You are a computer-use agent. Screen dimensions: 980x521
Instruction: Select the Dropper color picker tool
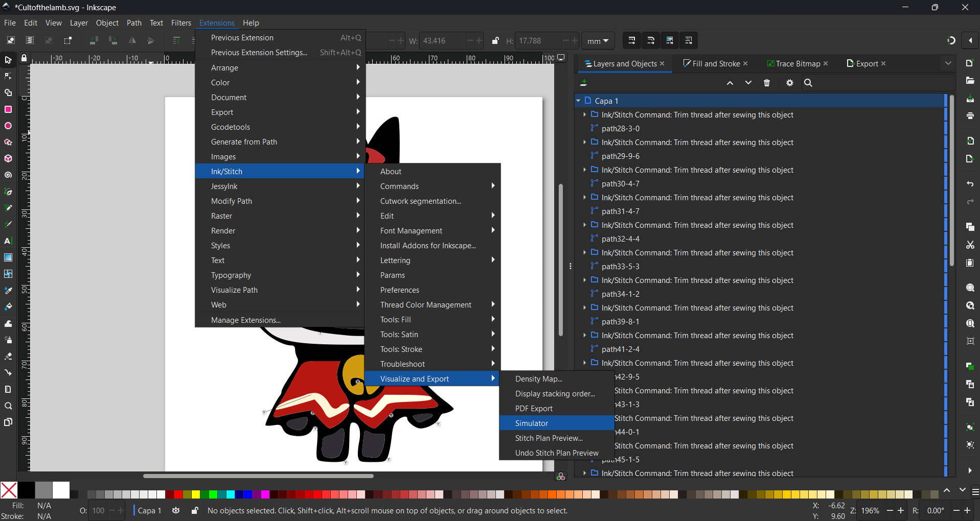8,291
